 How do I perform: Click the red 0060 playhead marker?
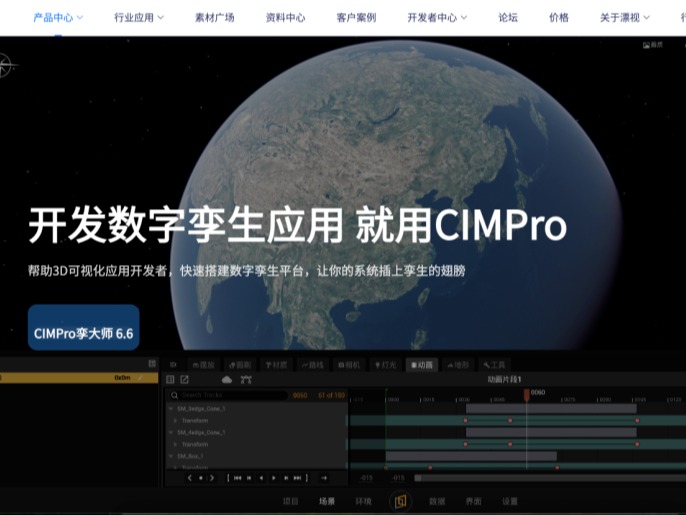pos(527,394)
